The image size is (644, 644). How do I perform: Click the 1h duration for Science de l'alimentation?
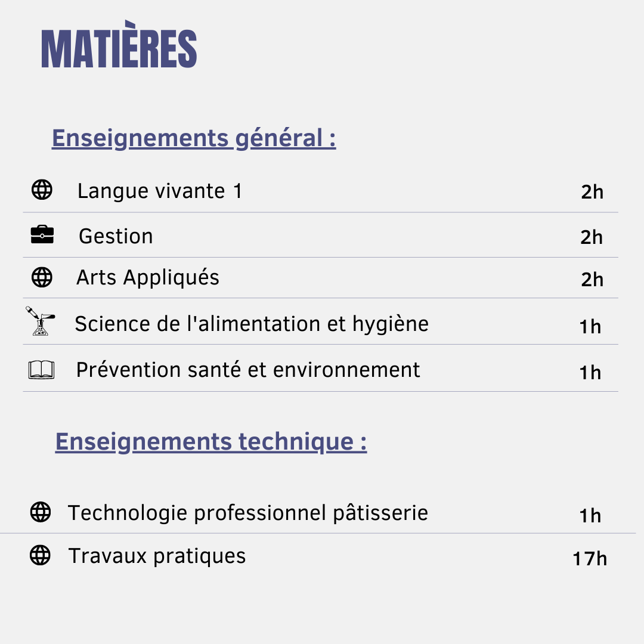click(590, 327)
